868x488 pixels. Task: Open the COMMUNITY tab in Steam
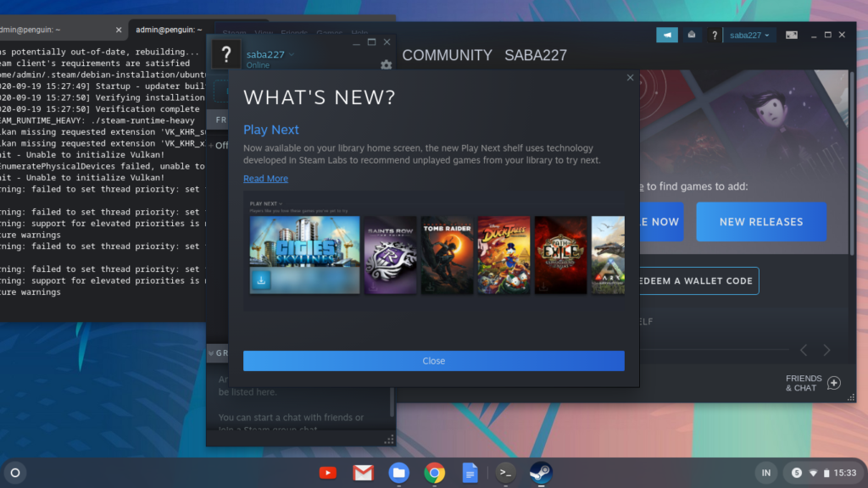click(x=448, y=55)
